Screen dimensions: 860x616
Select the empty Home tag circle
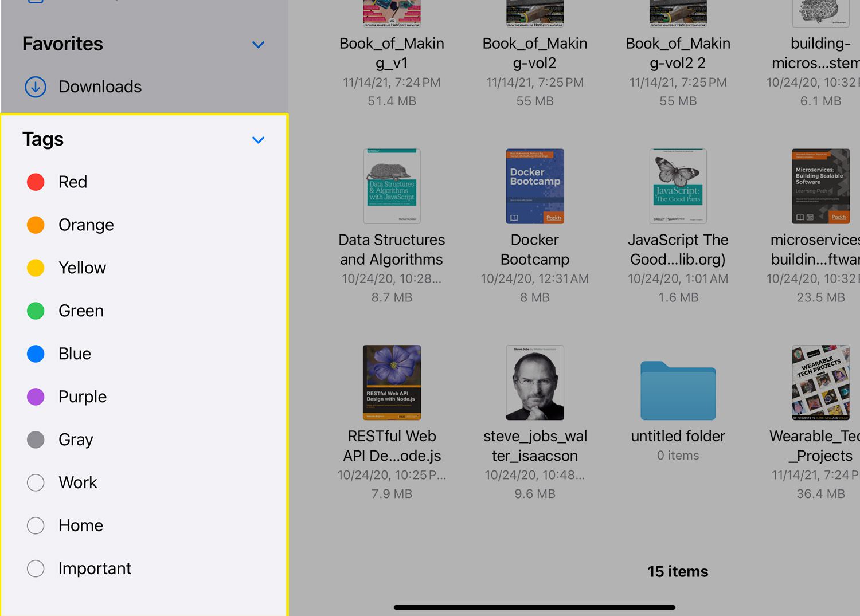pyautogui.click(x=36, y=525)
